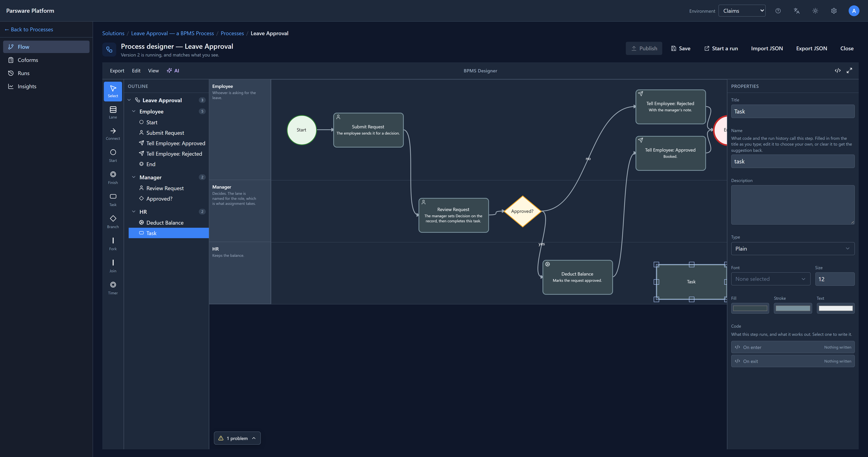This screenshot has width=868, height=457.
Task: Select the Task shape tool
Action: pos(113,200)
